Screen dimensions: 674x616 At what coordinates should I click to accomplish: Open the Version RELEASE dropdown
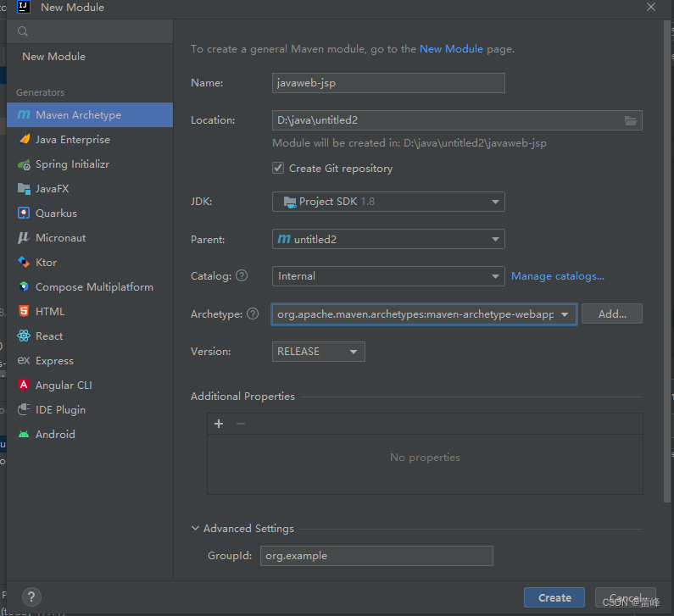pos(319,352)
